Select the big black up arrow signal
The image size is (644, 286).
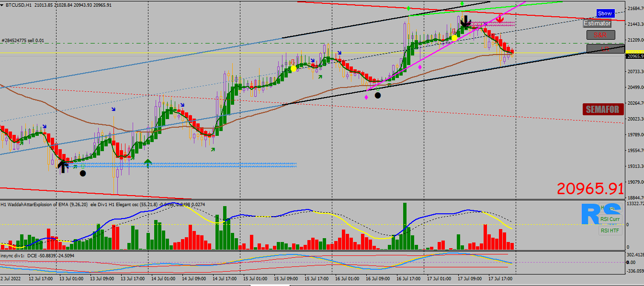(62, 166)
